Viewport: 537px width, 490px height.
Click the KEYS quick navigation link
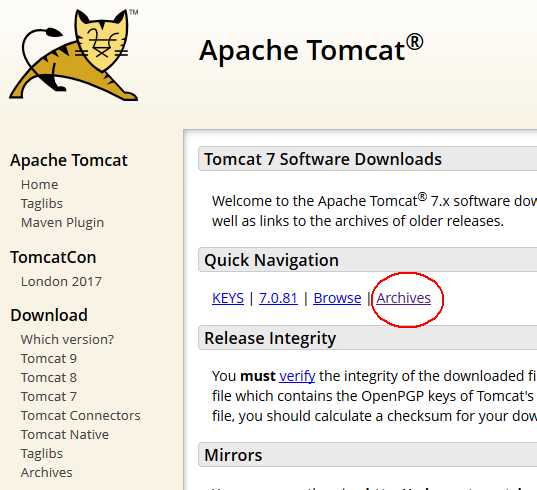pos(228,298)
